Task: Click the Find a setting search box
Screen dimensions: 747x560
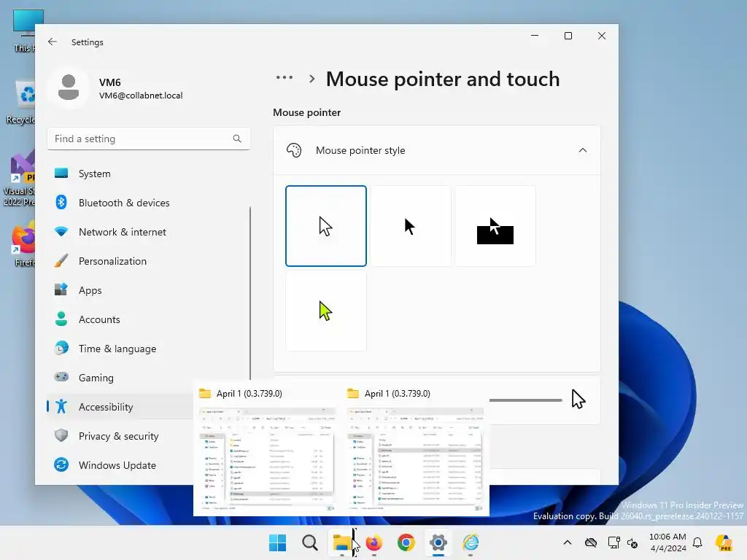Action: (x=149, y=139)
